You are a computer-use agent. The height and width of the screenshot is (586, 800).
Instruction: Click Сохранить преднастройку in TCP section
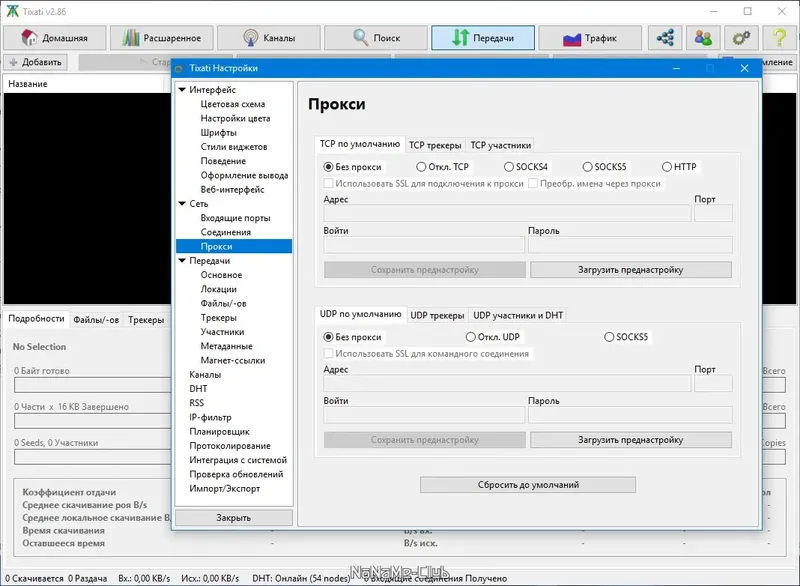tap(424, 270)
